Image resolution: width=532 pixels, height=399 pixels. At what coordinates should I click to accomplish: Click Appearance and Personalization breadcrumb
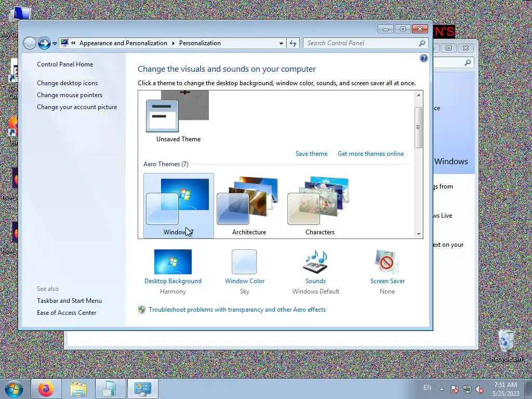point(123,43)
